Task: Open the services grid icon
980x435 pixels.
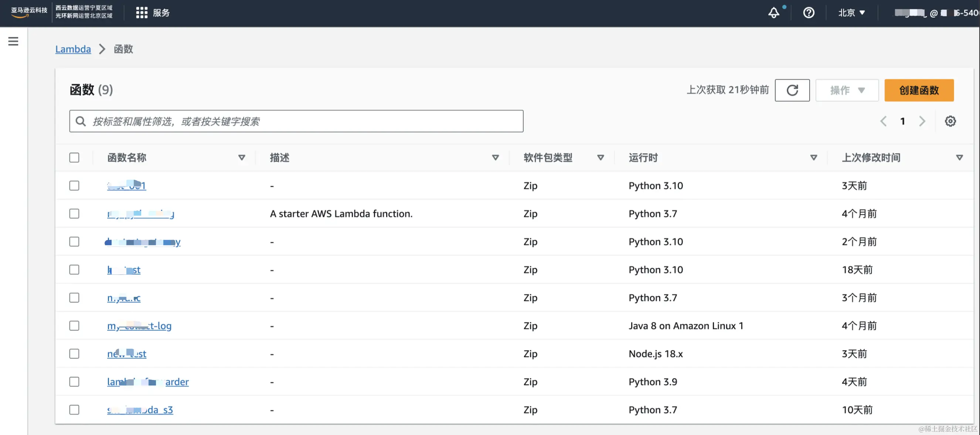Action: (x=142, y=13)
